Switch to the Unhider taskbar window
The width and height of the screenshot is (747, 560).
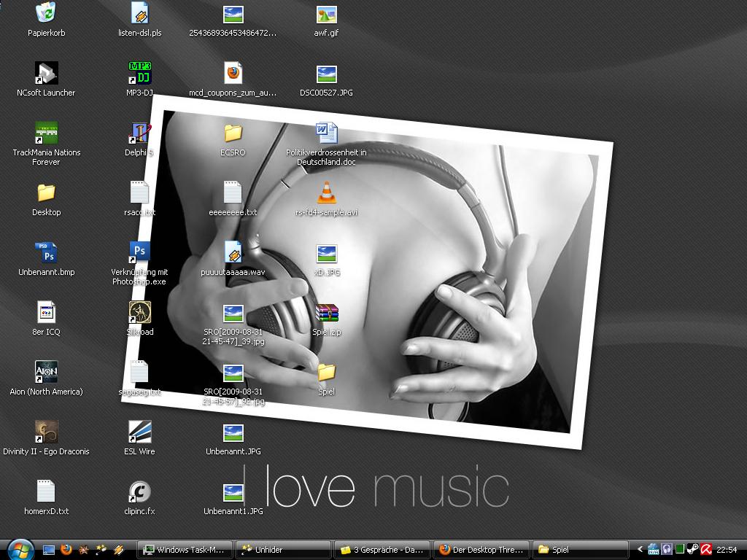click(285, 550)
